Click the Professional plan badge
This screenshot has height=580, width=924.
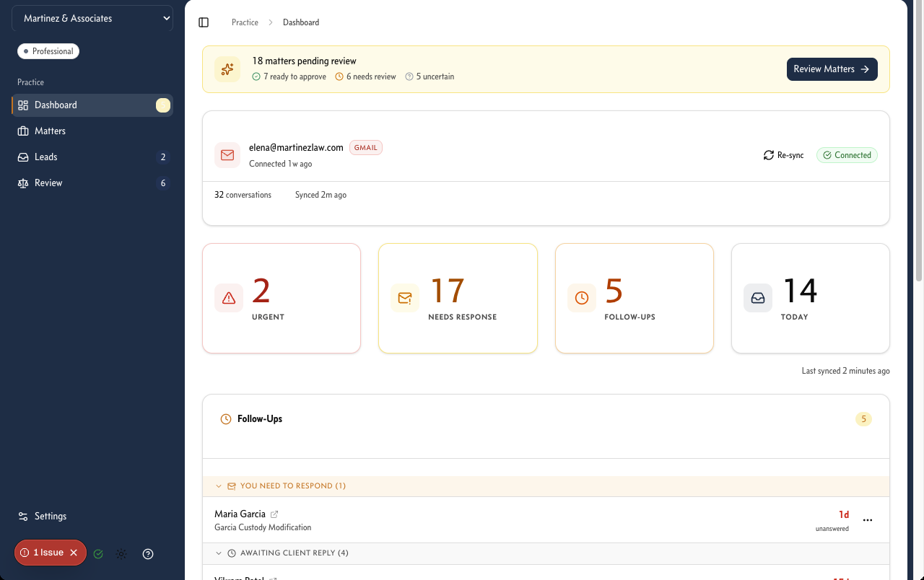[48, 51]
